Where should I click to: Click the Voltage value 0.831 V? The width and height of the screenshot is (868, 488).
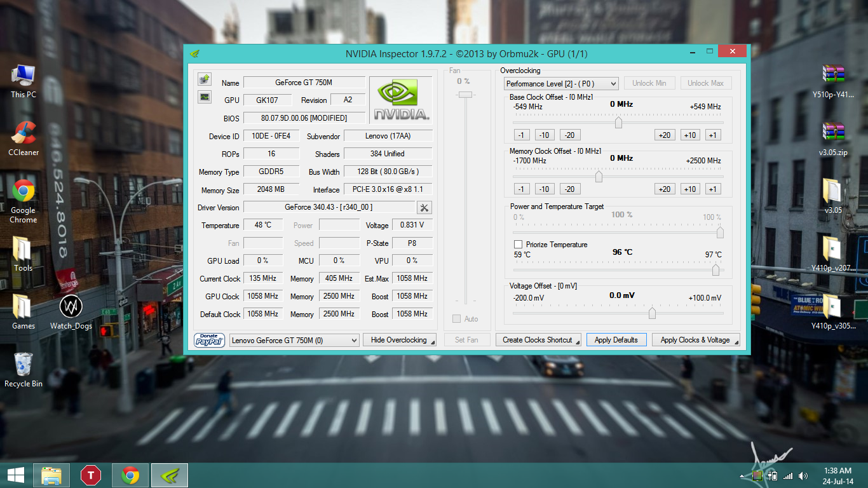pos(412,225)
